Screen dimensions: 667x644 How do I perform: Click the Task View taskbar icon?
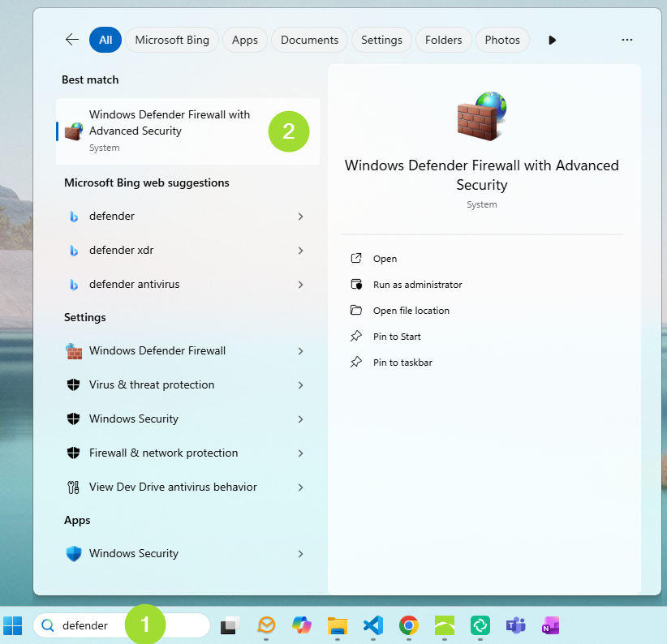coord(230,625)
